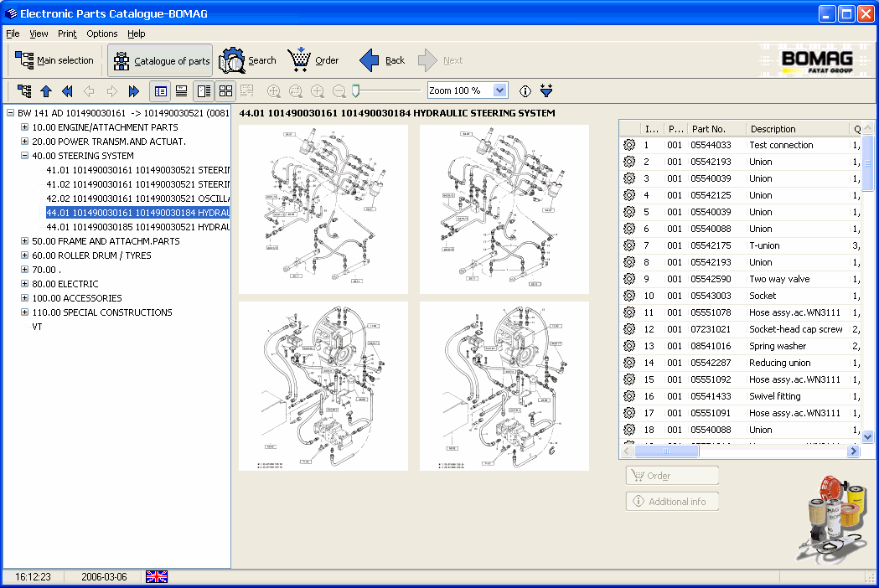Toggle the tree panel display layout
Image resolution: width=879 pixels, height=588 pixels.
[160, 90]
